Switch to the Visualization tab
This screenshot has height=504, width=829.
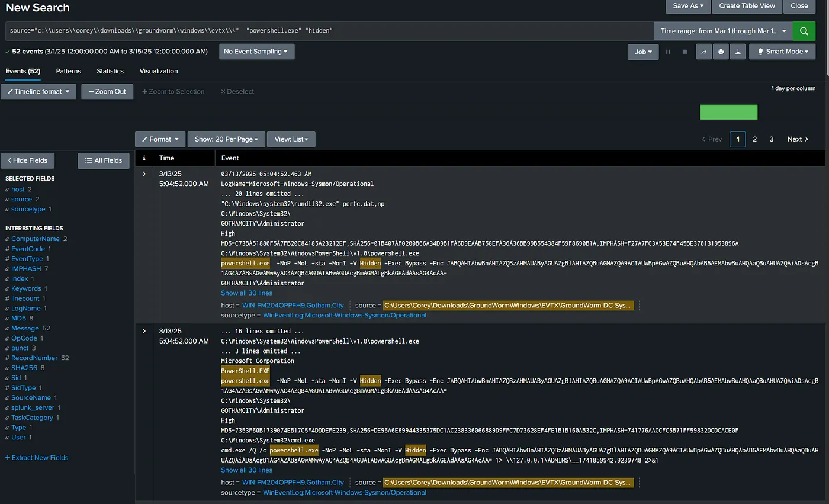(159, 71)
